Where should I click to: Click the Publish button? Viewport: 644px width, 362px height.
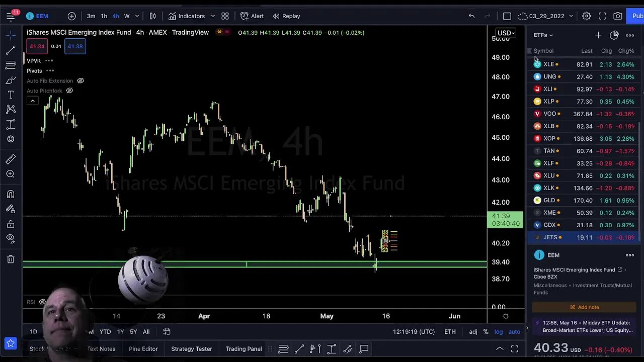635,16
